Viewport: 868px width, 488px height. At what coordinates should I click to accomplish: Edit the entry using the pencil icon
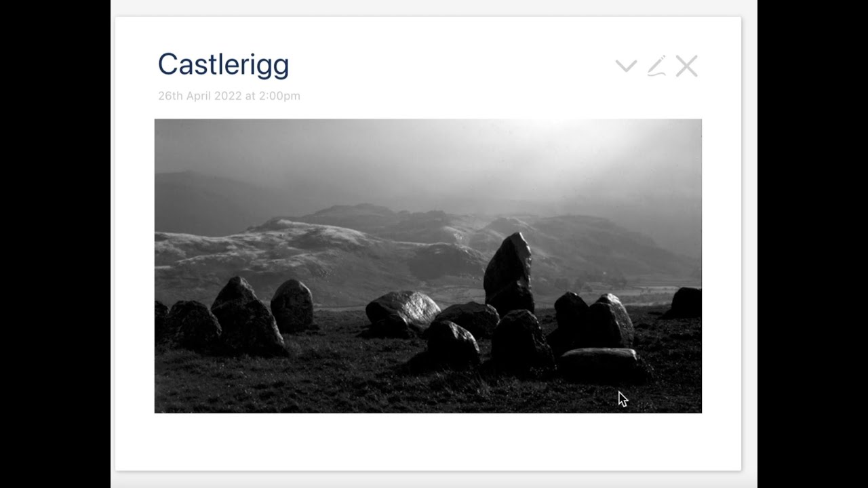point(656,66)
